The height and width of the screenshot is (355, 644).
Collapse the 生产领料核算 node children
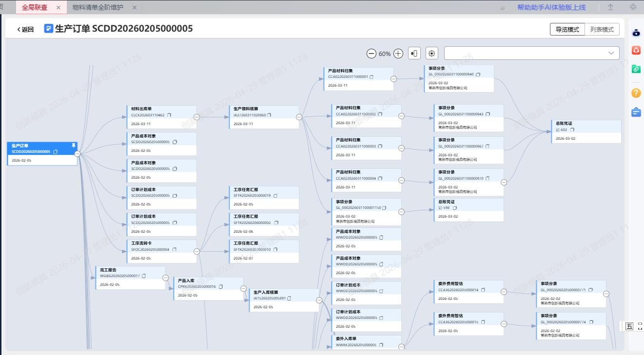[299, 117]
